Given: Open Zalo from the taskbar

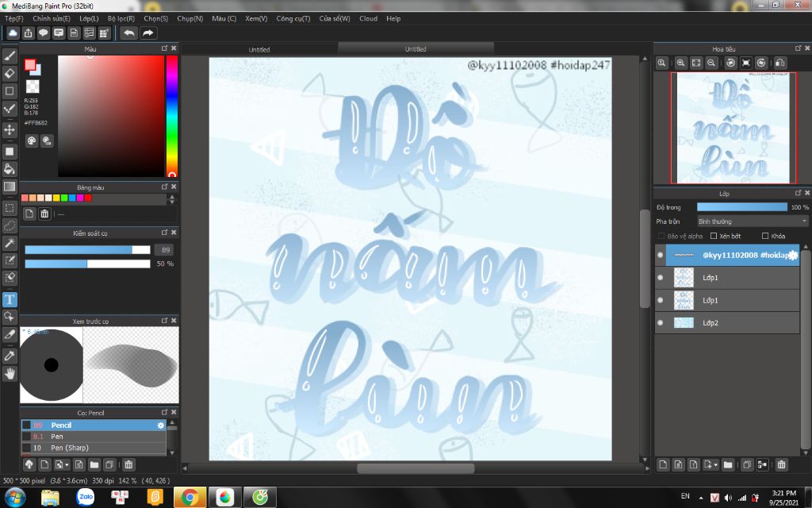Looking at the screenshot, I should coord(86,497).
